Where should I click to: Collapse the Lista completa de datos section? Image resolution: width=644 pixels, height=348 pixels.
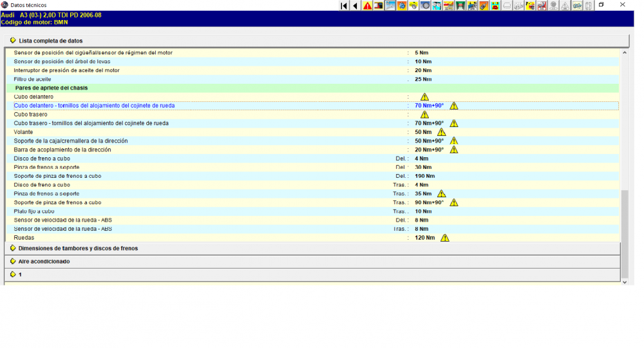[316, 41]
